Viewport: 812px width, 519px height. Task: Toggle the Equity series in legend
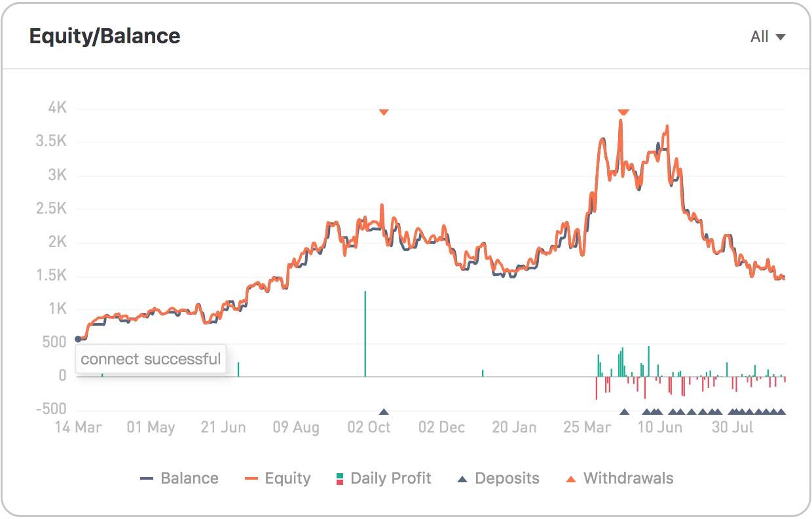278,478
